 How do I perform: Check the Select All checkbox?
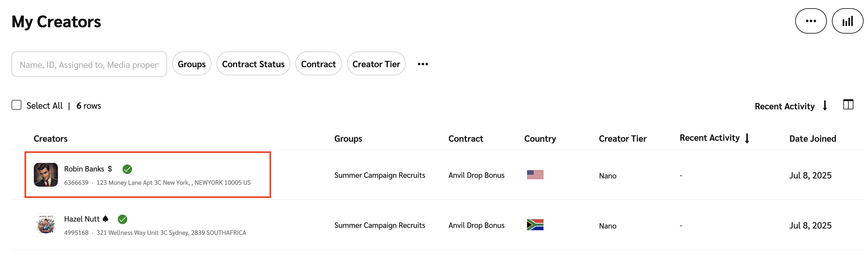[16, 105]
